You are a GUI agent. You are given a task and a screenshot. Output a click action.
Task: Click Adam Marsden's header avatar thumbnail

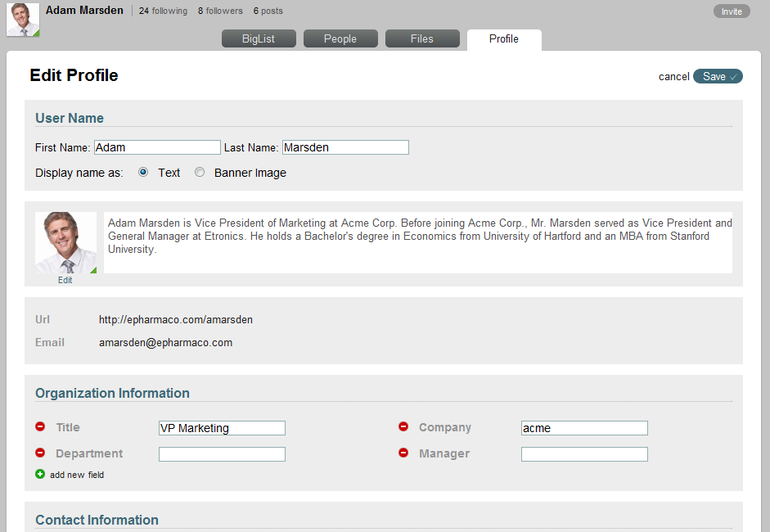(22, 18)
